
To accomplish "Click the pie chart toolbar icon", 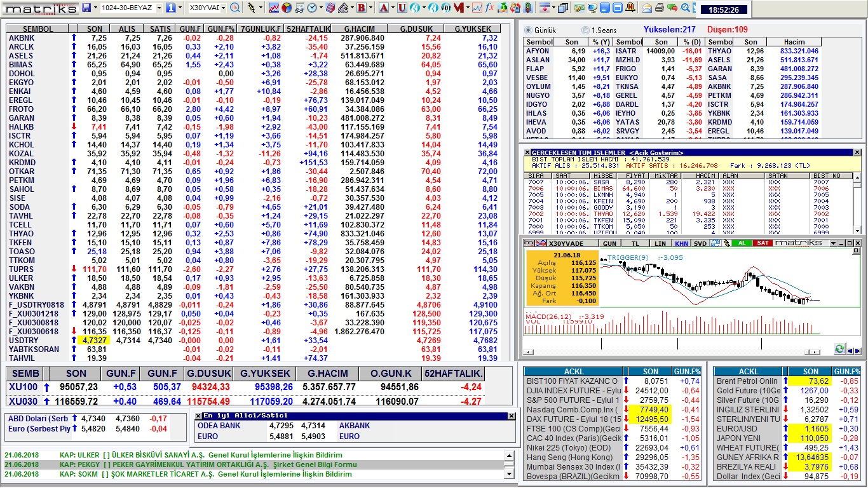I will tap(286, 8).
